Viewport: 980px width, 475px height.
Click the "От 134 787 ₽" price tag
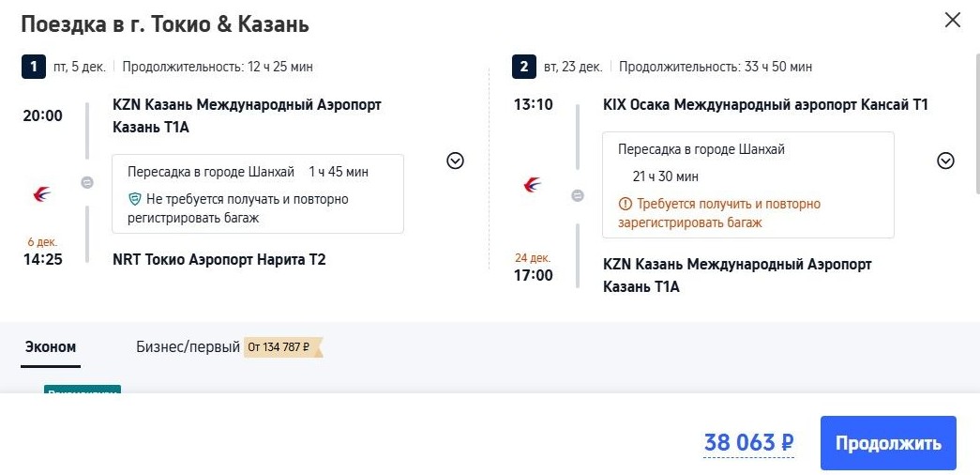tap(282, 347)
